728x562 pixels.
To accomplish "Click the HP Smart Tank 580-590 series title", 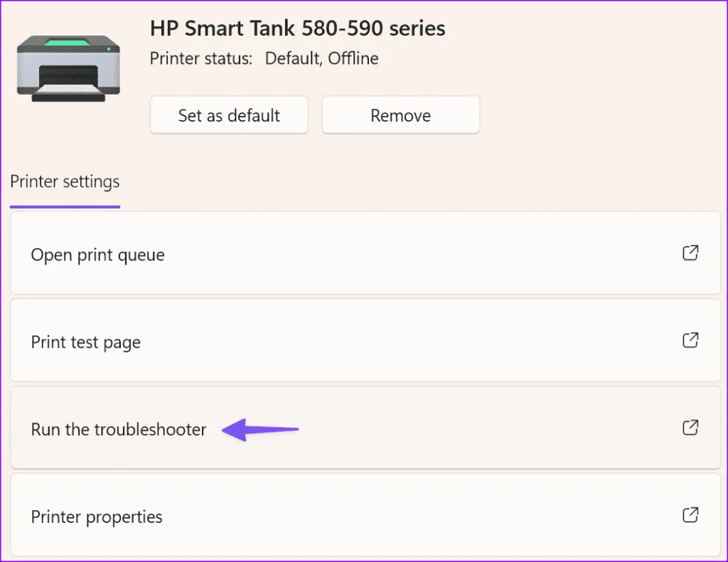I will [x=297, y=28].
